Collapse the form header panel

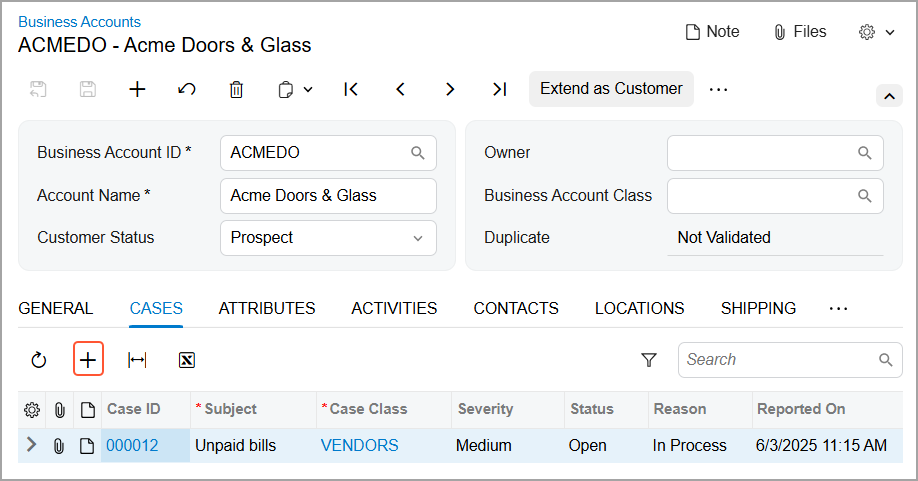pyautogui.click(x=889, y=96)
